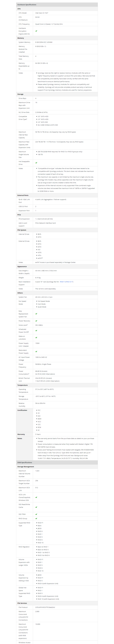Screen dimensions: 114x644
Task: Click the 234.35 BTU/hr (Access) value
Action: (44, 378)
